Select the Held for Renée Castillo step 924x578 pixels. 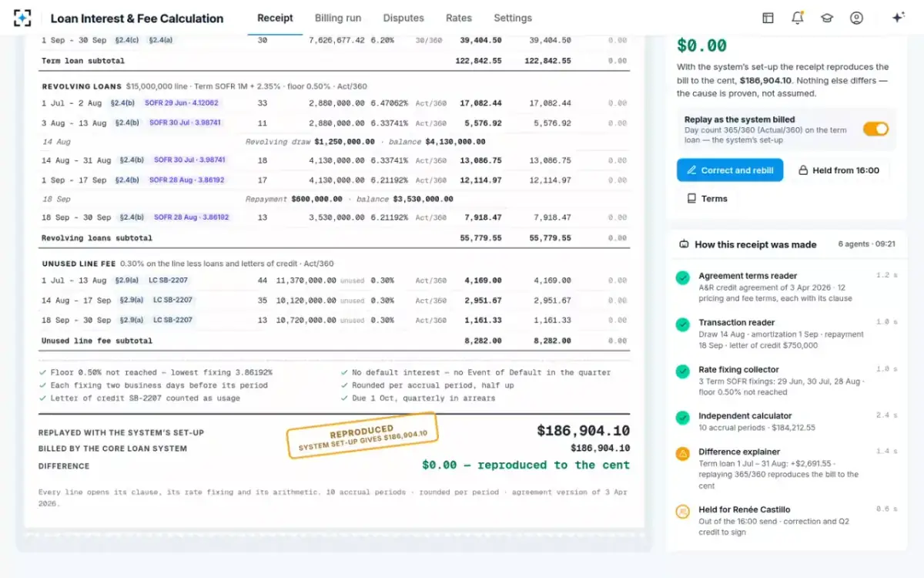coord(786,521)
